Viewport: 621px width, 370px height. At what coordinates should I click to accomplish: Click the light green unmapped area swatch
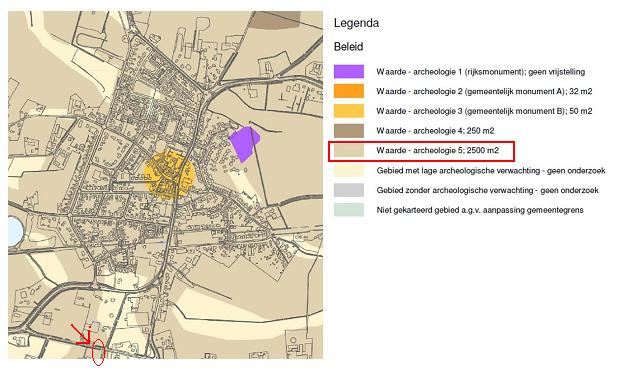tap(349, 210)
